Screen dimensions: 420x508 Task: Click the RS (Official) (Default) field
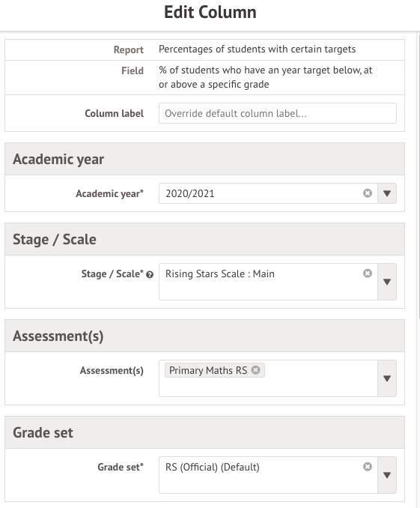[268, 475]
